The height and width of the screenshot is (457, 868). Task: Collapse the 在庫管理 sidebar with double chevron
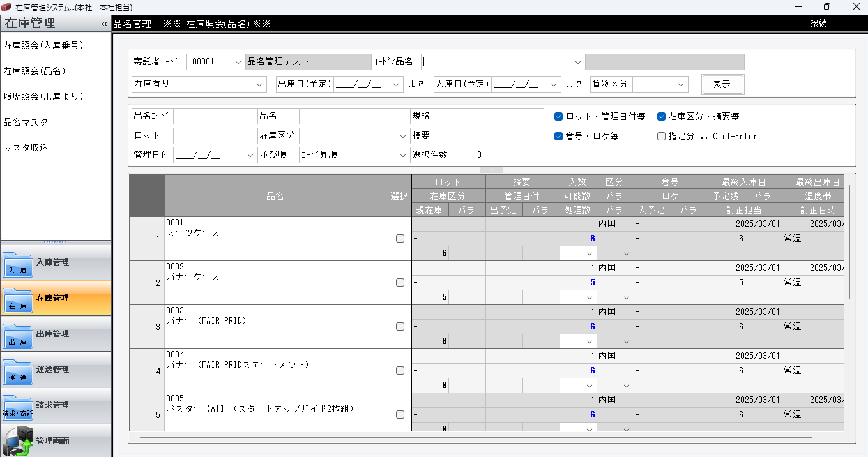[104, 24]
